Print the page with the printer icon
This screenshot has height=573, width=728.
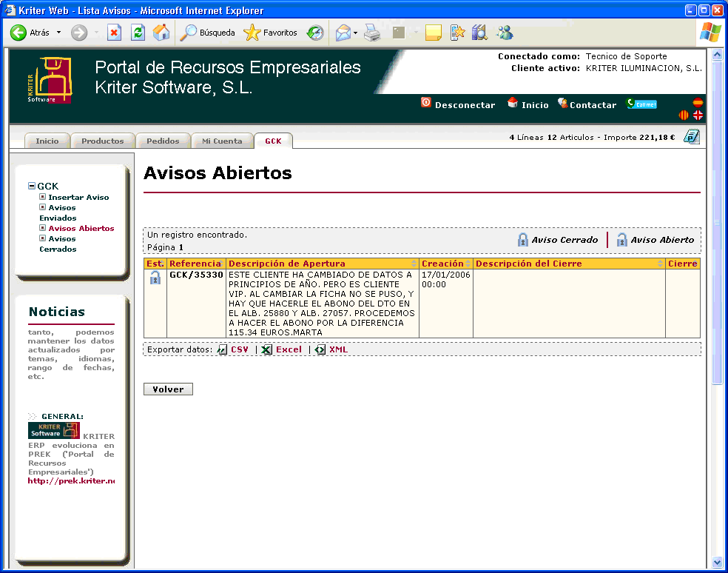point(372,33)
